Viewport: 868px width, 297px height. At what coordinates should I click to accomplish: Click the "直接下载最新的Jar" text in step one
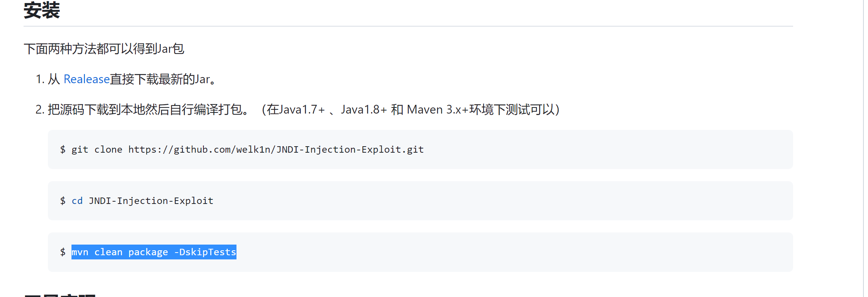[160, 79]
